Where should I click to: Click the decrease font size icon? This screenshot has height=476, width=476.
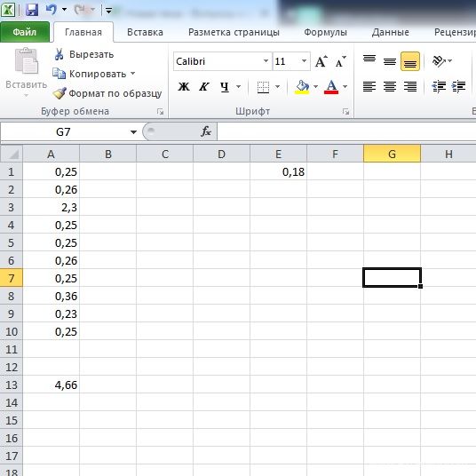pyautogui.click(x=341, y=61)
